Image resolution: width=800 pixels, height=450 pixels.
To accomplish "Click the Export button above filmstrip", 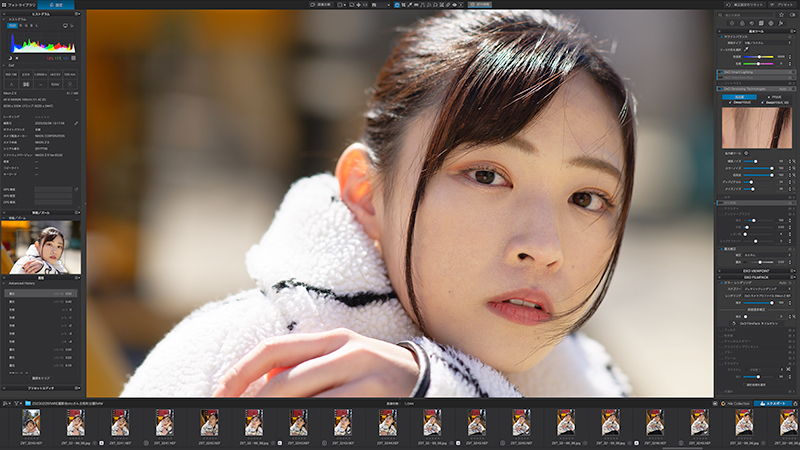I will 773,403.
